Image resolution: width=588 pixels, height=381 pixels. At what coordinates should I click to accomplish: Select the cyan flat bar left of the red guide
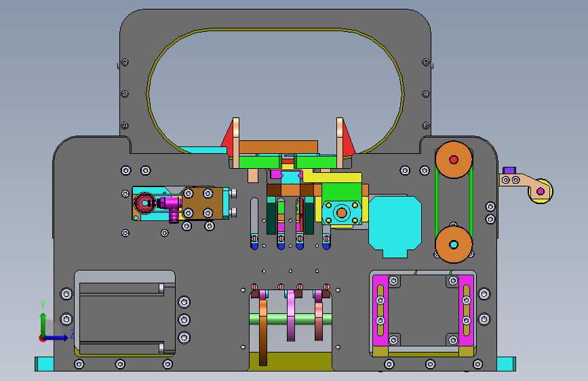pos(203,150)
